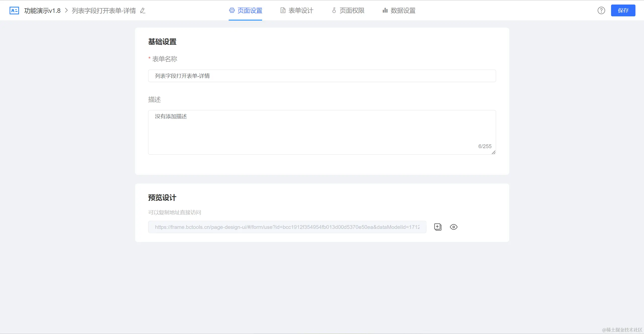Viewport: 644px width, 334px height.
Task: Click the help question mark icon
Action: (601, 11)
